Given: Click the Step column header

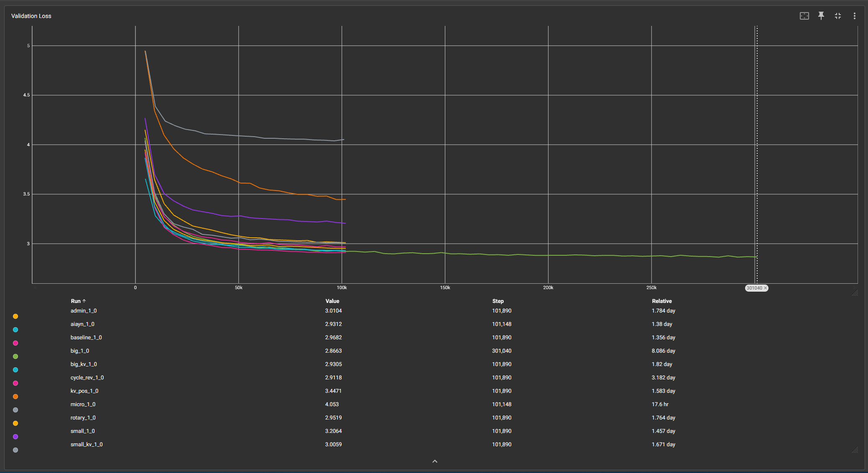Looking at the screenshot, I should point(498,301).
